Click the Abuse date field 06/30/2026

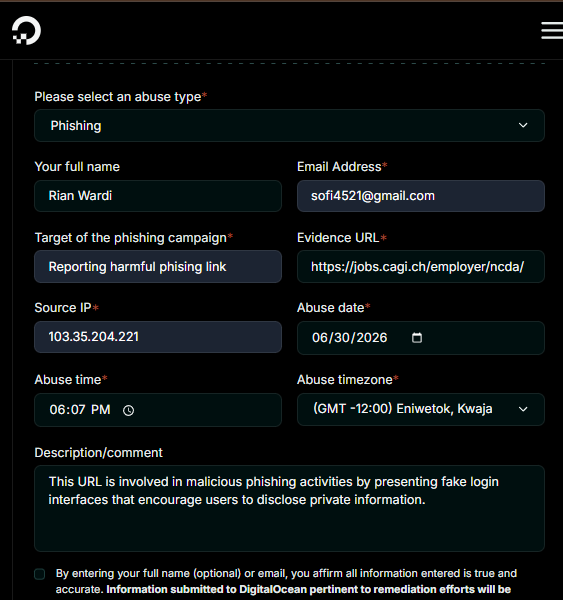[x=421, y=338]
